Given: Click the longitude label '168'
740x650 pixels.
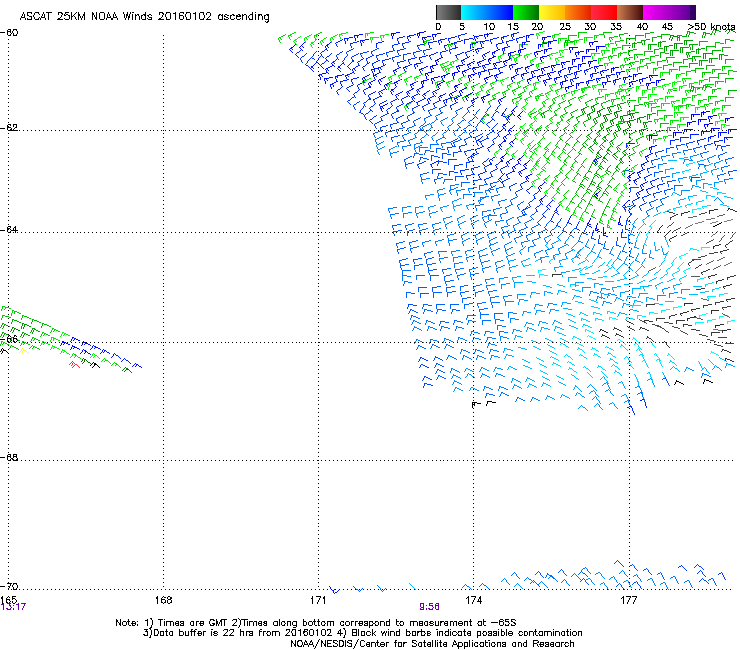Looking at the screenshot, I should point(163,600).
